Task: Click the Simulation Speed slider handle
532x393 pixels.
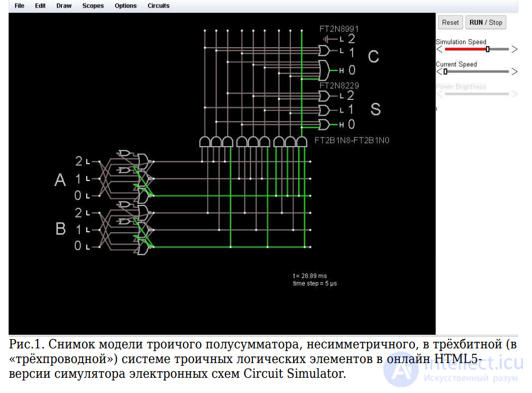Action: click(487, 49)
